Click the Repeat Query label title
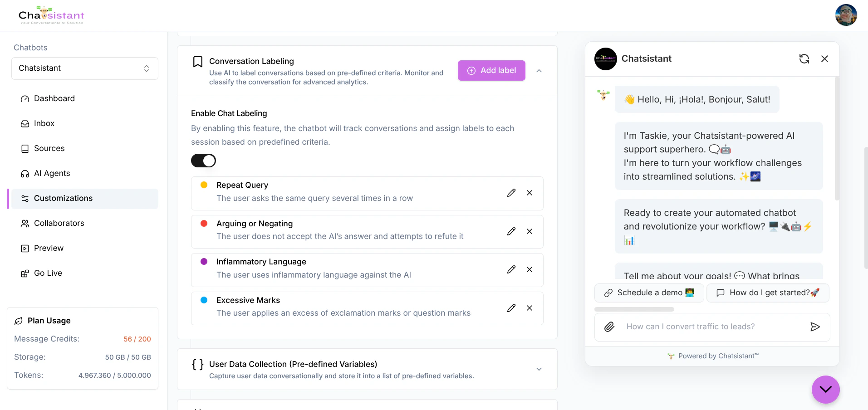Image resolution: width=868 pixels, height=410 pixels. (x=242, y=185)
